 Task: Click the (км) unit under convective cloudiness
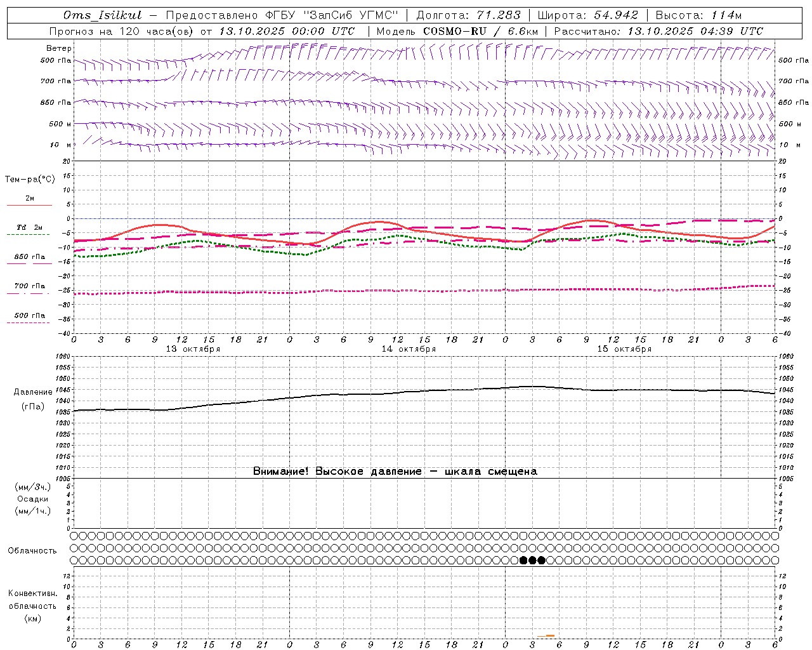point(32,618)
